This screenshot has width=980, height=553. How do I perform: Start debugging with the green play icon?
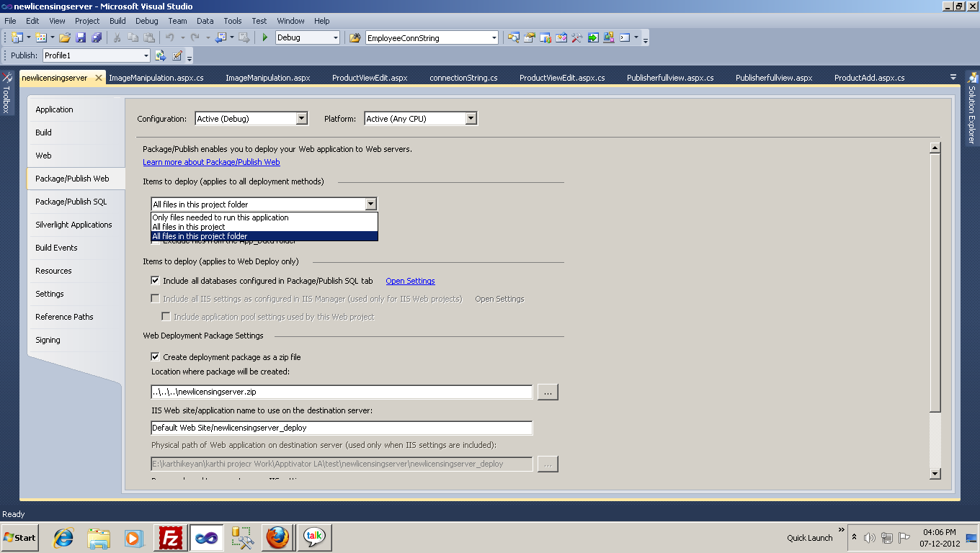tap(265, 37)
